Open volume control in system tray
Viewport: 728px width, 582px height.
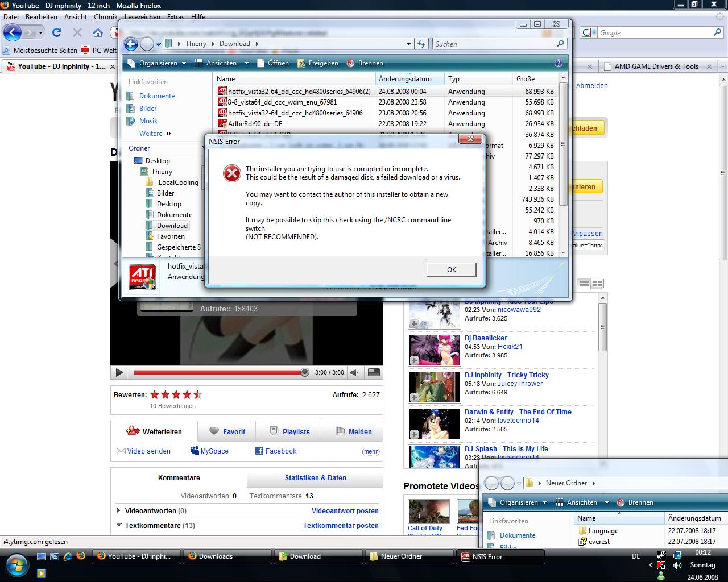[677, 566]
